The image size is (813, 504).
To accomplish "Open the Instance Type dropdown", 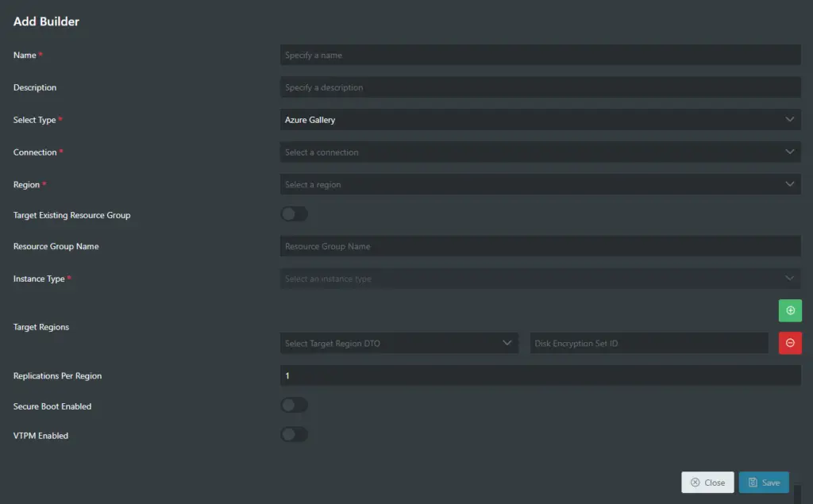I will [x=540, y=279].
